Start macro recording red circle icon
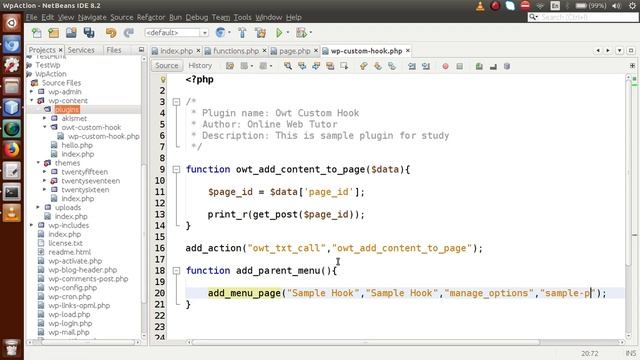Image resolution: width=640 pixels, height=360 pixels. (x=445, y=66)
